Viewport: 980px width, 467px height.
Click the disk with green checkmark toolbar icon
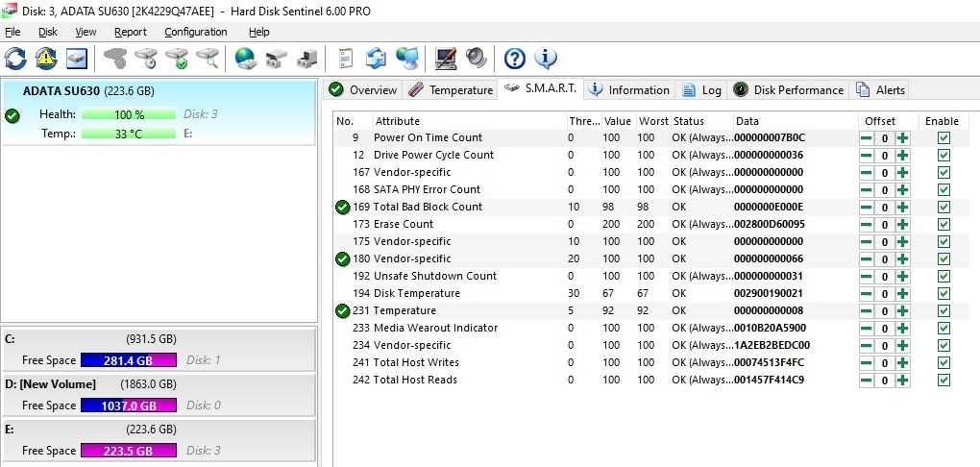pos(177,59)
